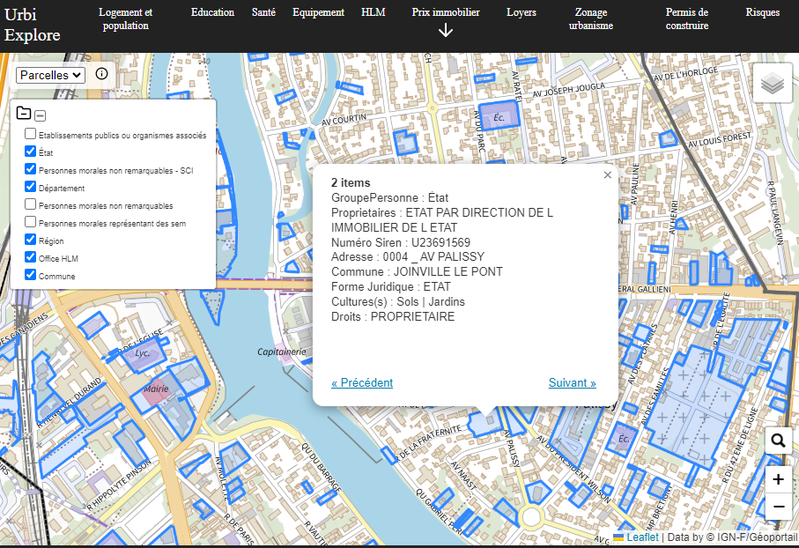Close the parcel info popup
The image size is (799, 548).
607,175
